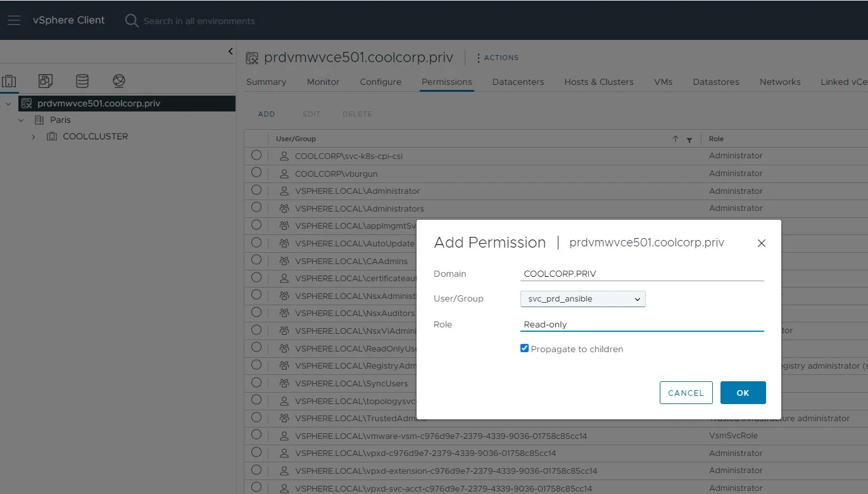The height and width of the screenshot is (494, 868).
Task: Click the DELETE permission button
Action: point(357,114)
